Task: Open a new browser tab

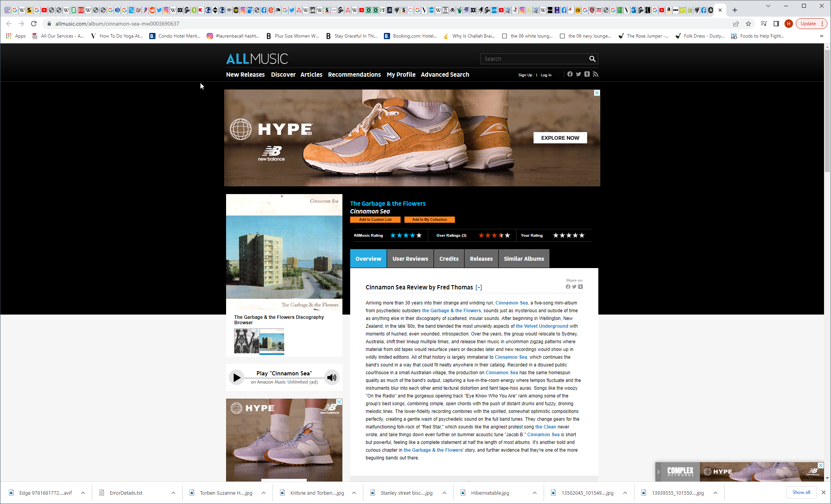Action: pos(734,10)
